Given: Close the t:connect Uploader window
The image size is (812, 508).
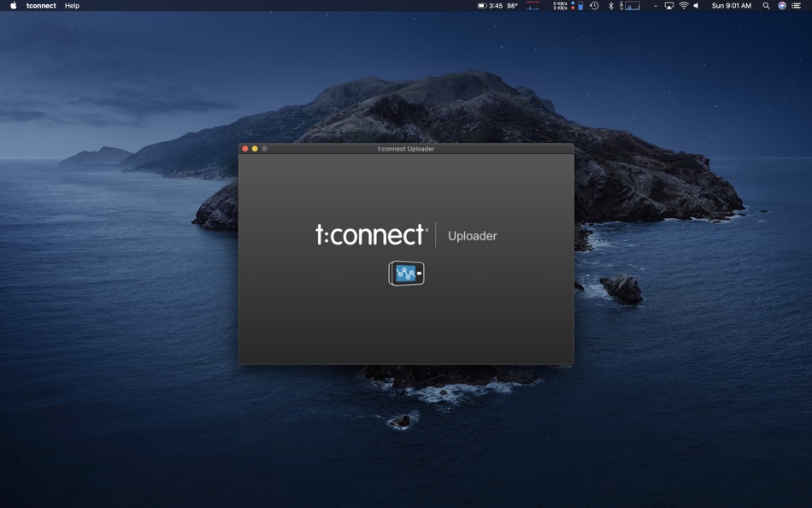Looking at the screenshot, I should click(245, 149).
